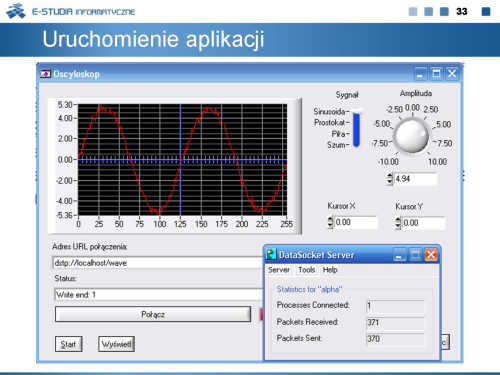Viewport: 500px width, 375px height.
Task: Open the Server menu
Action: tap(279, 270)
